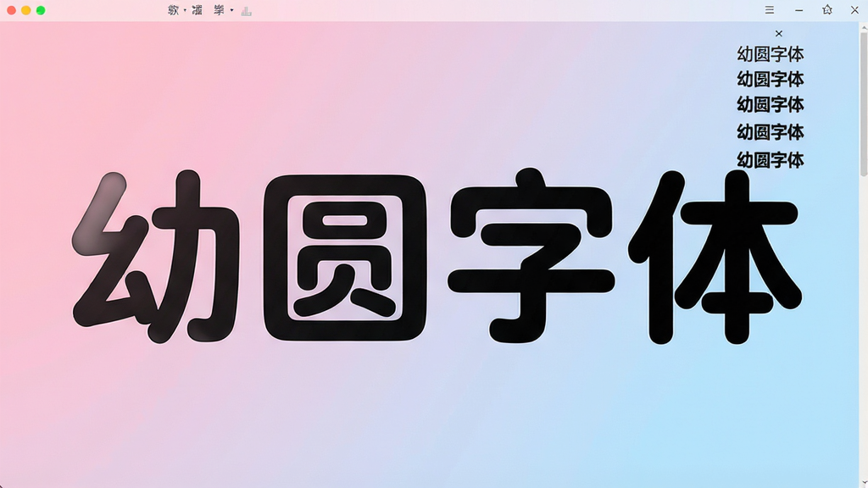Select the last 幼圆字体 sample in the list
Image resolution: width=868 pixels, height=488 pixels.
tap(770, 160)
